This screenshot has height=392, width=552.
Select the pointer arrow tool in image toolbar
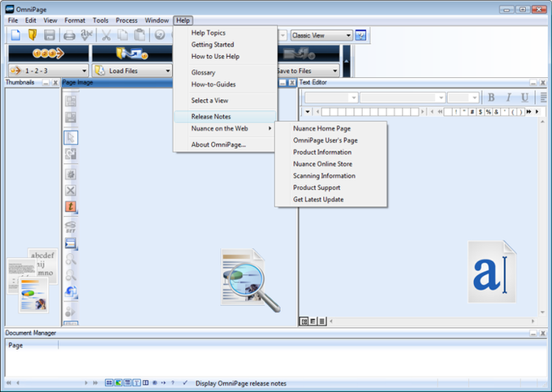pos(71,138)
